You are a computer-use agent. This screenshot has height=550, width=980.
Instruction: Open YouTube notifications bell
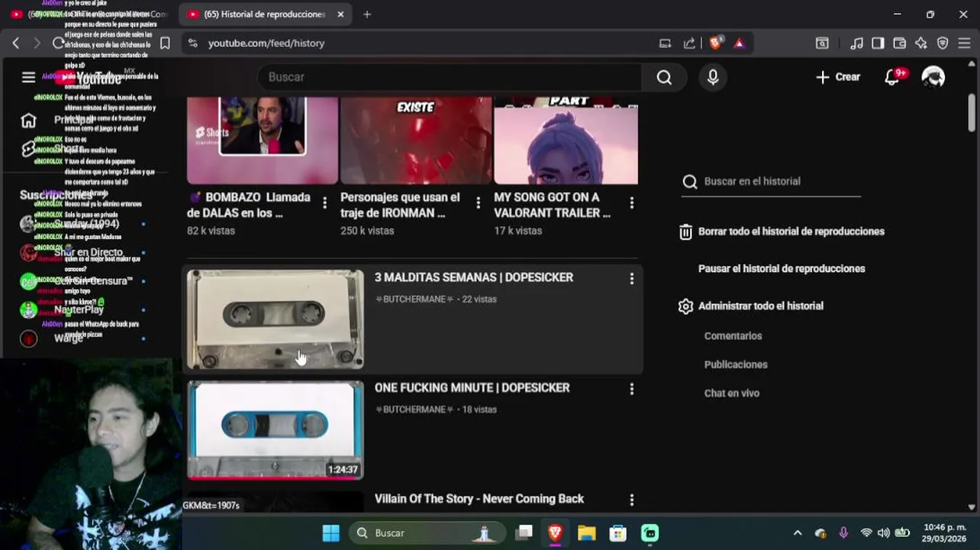coord(892,77)
